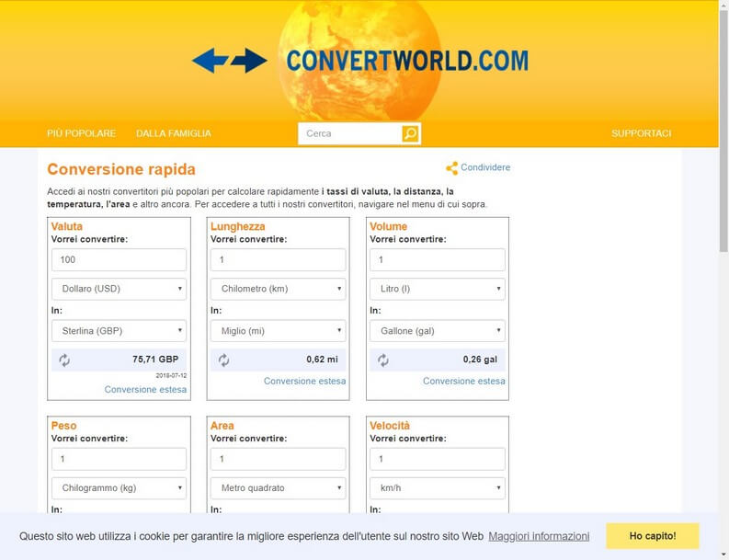Click the Valuta section title
Viewport: 729px width, 560px height.
click(67, 226)
